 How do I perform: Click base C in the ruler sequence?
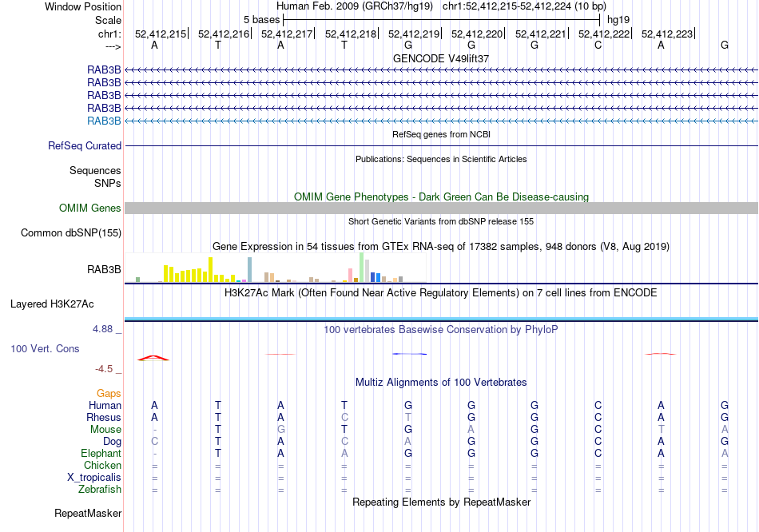pyautogui.click(x=598, y=45)
